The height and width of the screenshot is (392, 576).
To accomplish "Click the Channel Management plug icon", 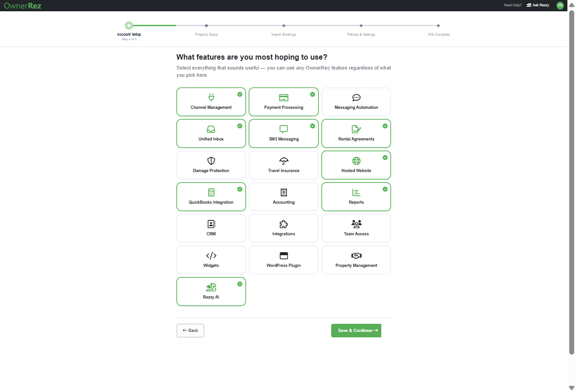I will (x=211, y=98).
